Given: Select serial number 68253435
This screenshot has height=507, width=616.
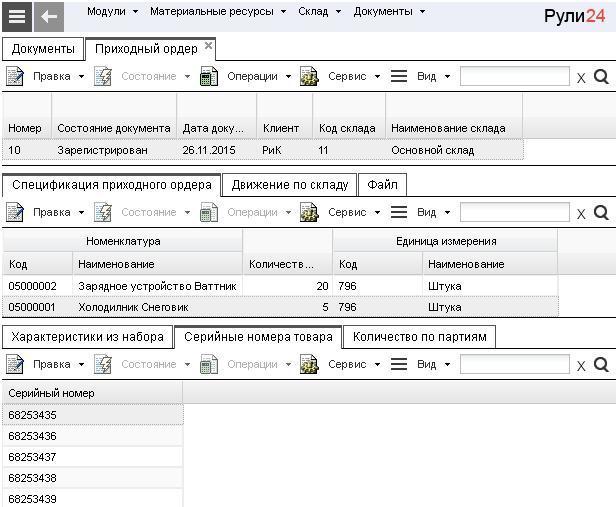Looking at the screenshot, I should tap(93, 415).
